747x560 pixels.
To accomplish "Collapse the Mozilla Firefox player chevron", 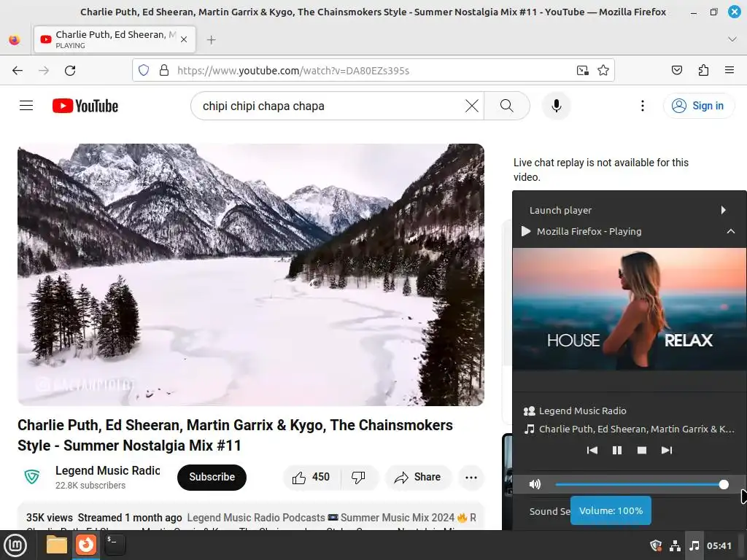I will (730, 231).
